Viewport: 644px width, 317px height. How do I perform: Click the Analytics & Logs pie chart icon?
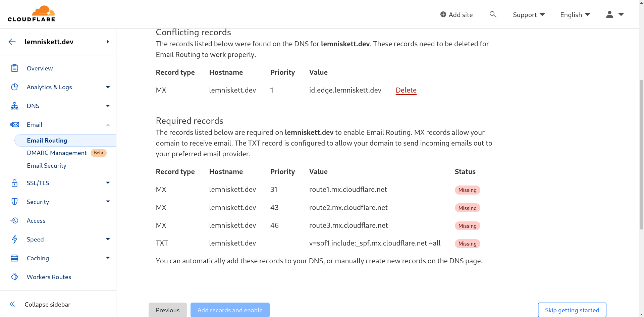14,87
